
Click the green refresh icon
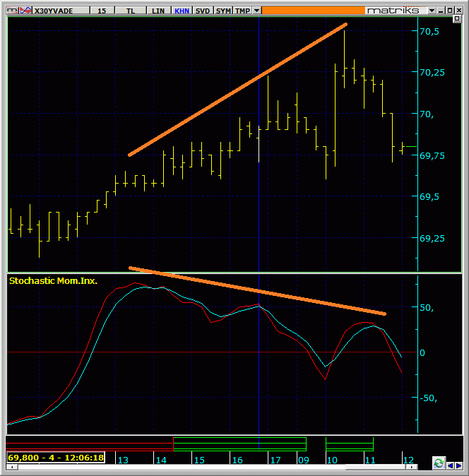[439, 463]
